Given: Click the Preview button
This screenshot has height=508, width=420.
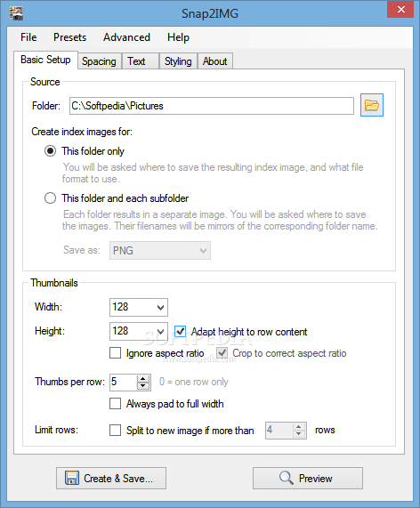Looking at the screenshot, I should click(x=308, y=478).
